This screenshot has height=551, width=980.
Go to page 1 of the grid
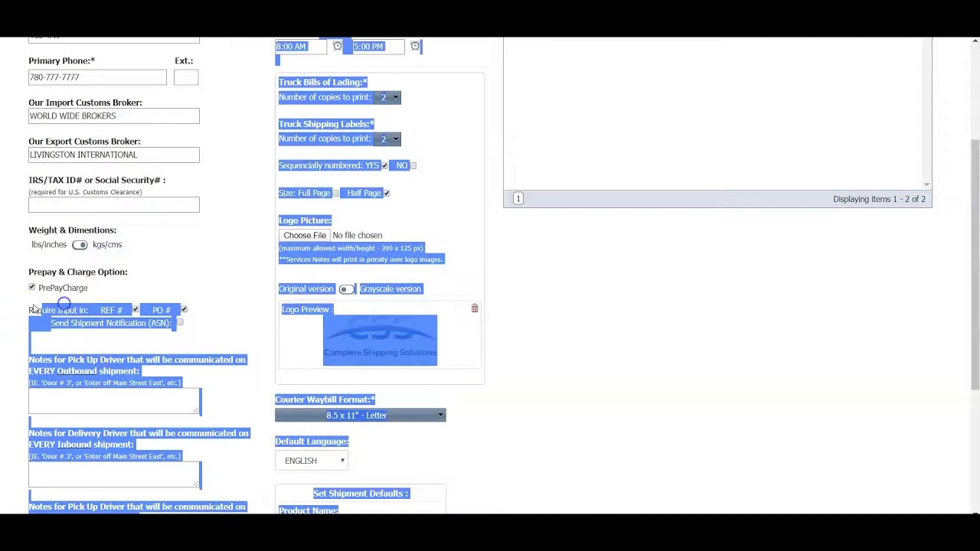[518, 199]
